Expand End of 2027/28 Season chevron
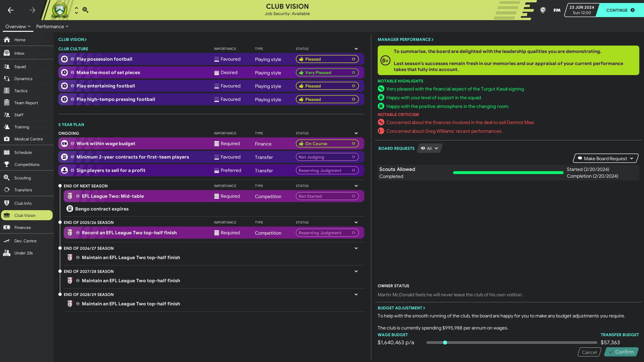644x362 pixels. point(356,271)
